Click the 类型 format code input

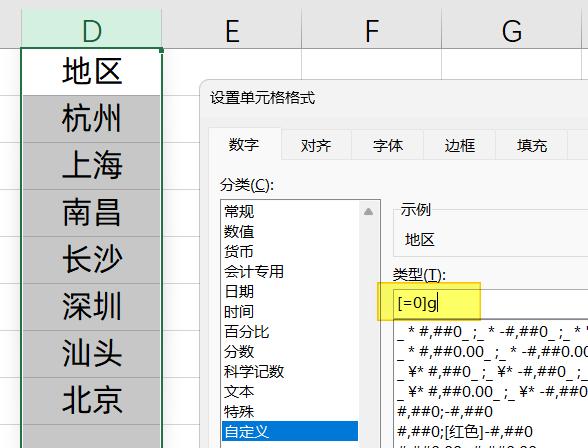pyautogui.click(x=490, y=303)
